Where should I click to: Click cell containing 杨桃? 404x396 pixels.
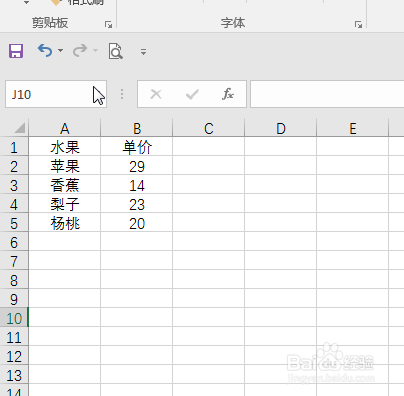pos(65,223)
